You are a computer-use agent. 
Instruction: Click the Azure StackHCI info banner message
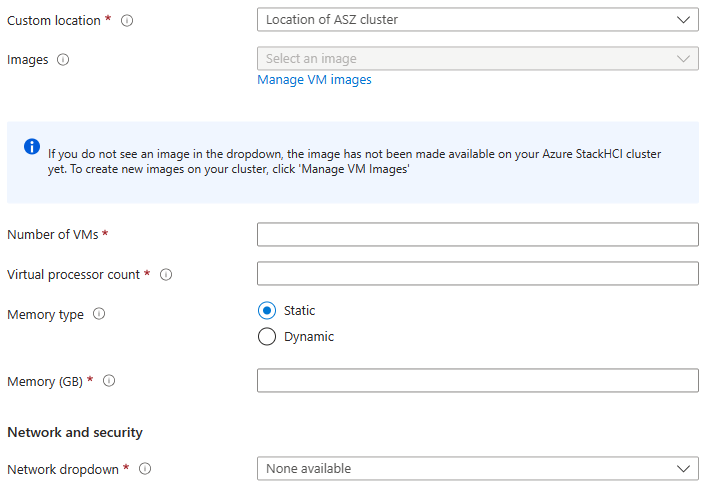[x=355, y=162]
